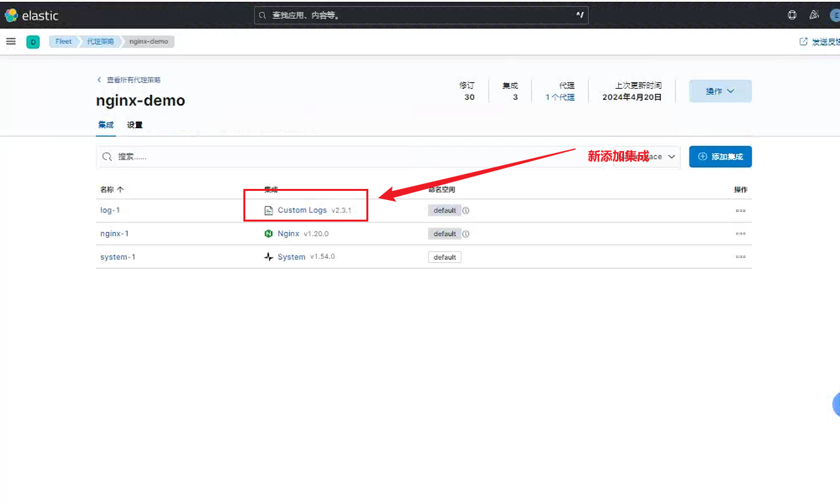The height and width of the screenshot is (504, 840).
Task: Click the System integration icon
Action: pos(268,257)
